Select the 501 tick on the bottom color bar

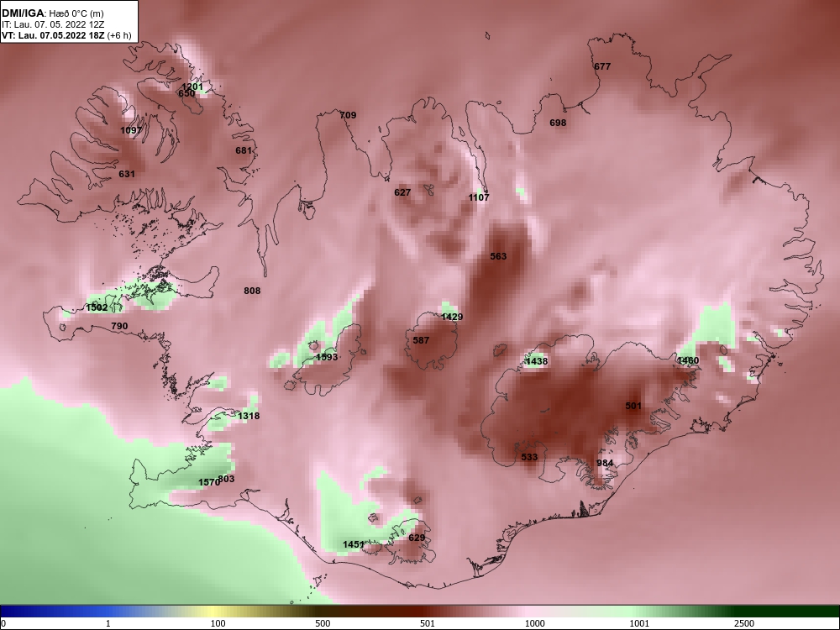click(x=427, y=623)
